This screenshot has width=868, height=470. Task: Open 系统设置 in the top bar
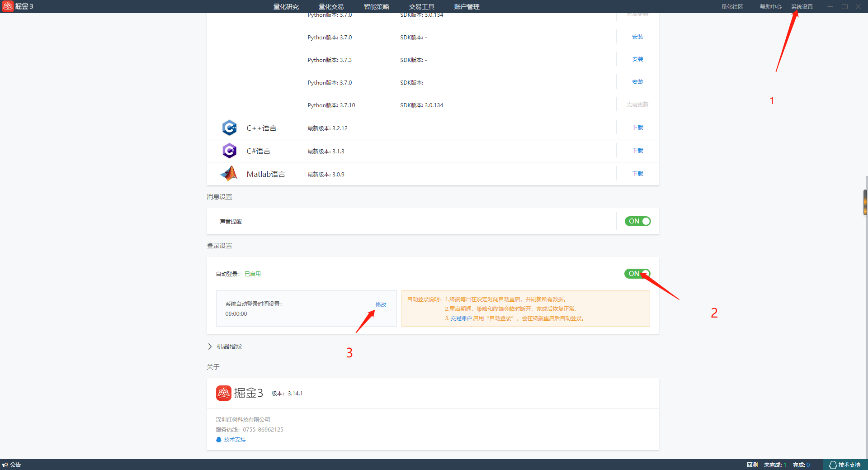coord(802,7)
